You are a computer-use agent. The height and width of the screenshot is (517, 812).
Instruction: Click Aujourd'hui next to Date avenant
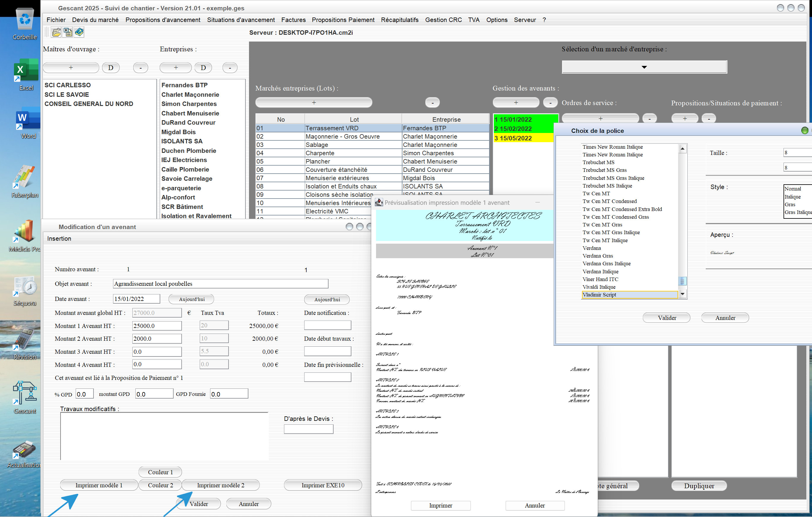191,299
